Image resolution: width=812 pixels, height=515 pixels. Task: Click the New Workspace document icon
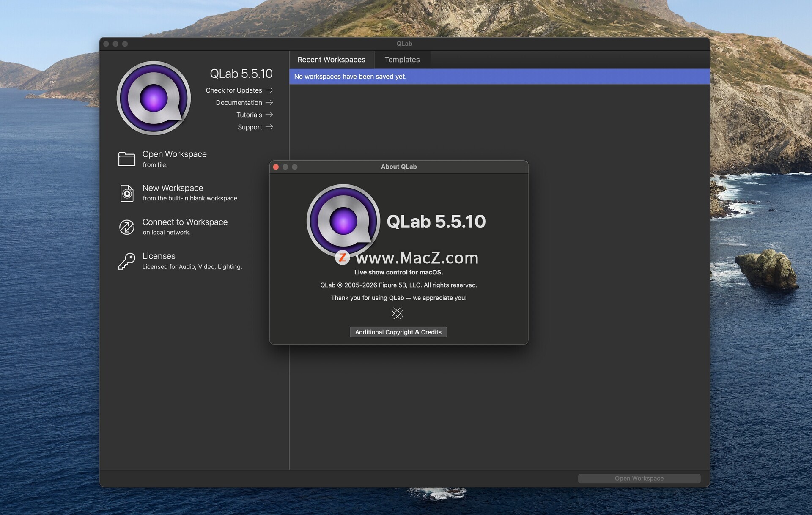126,193
